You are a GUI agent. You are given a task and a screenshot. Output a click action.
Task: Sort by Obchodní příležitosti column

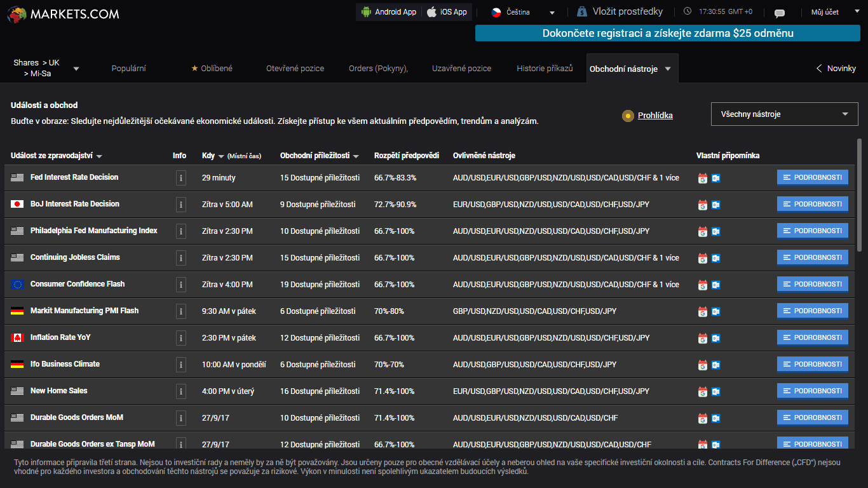tap(320, 156)
